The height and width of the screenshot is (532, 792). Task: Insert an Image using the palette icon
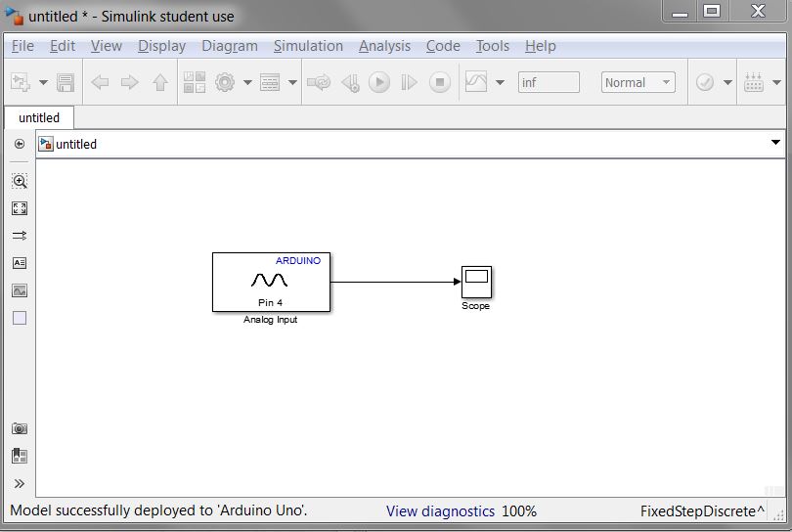pos(20,290)
